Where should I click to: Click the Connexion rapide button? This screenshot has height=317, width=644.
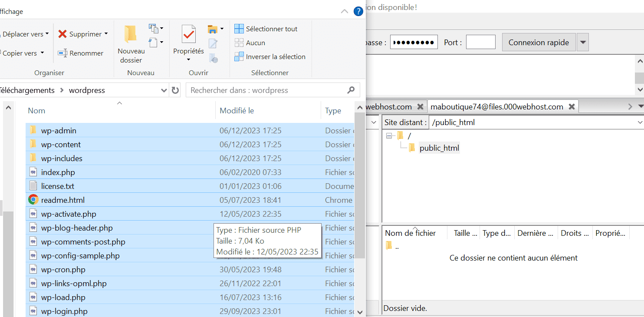coord(539,42)
